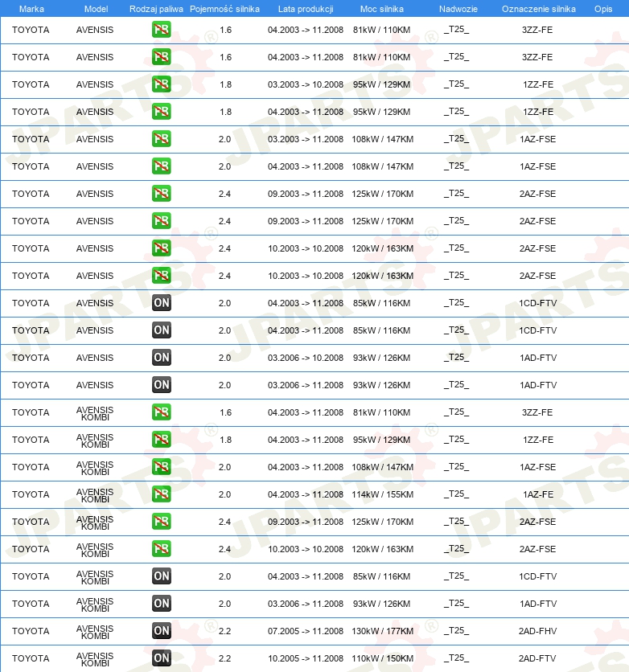Viewport: 629px width, 672px height.
Task: Select capacity 2.2 in 2AD-FTV row
Action: (x=224, y=658)
